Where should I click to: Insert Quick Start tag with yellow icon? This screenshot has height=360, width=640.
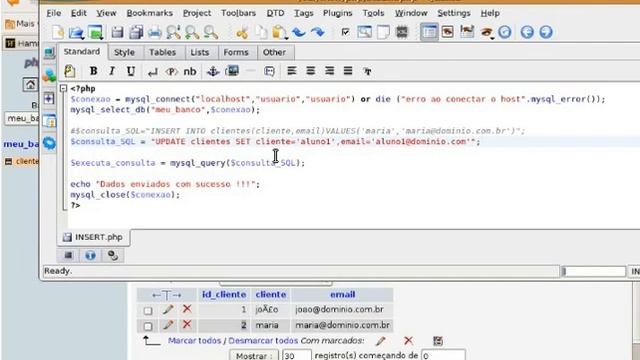(70, 71)
